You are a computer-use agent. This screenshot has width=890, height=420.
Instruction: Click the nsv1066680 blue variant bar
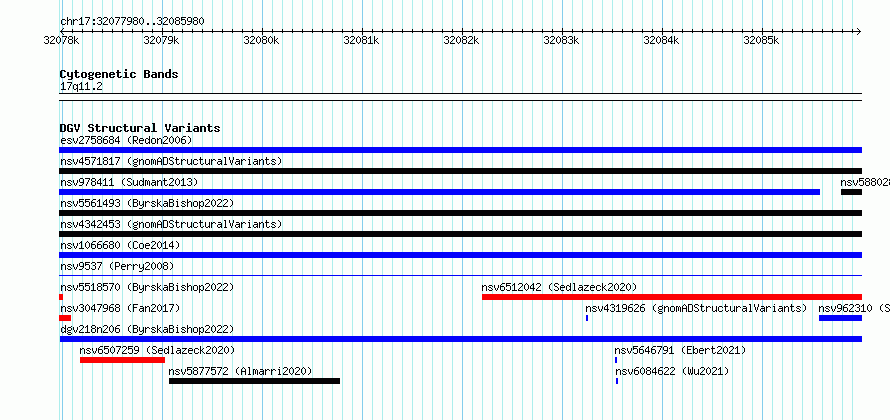[460, 255]
